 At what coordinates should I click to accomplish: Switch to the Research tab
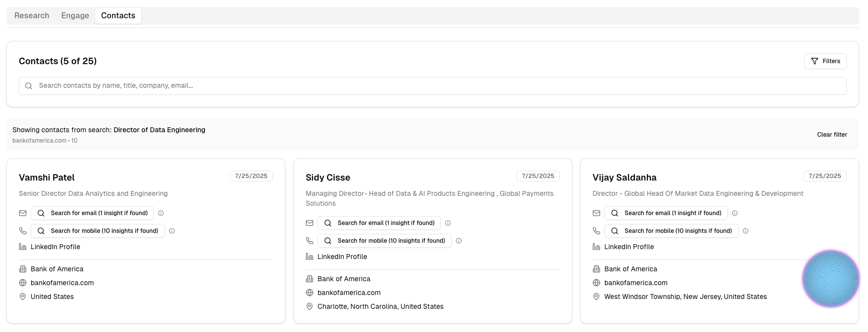[x=32, y=16]
